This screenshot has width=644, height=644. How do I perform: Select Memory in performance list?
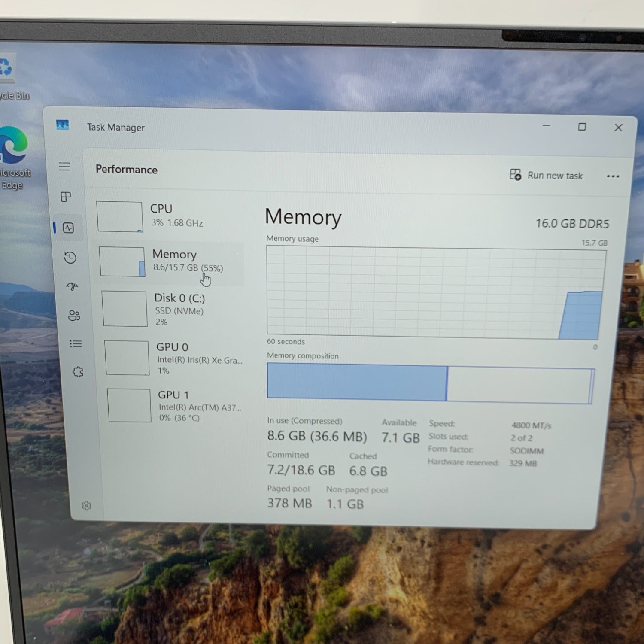tap(170, 261)
